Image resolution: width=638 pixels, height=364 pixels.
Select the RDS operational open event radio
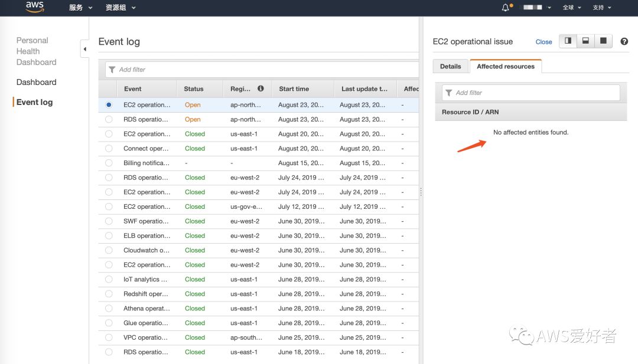coord(109,119)
